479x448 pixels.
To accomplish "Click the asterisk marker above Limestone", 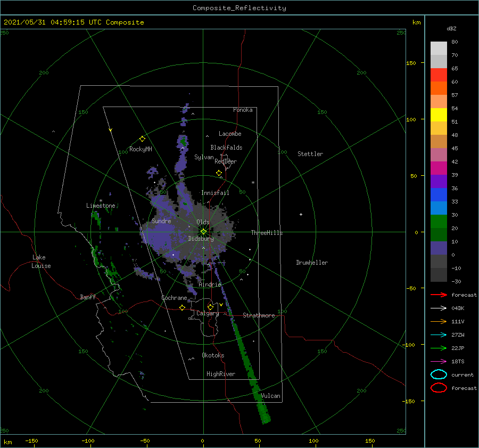I will tap(101, 201).
